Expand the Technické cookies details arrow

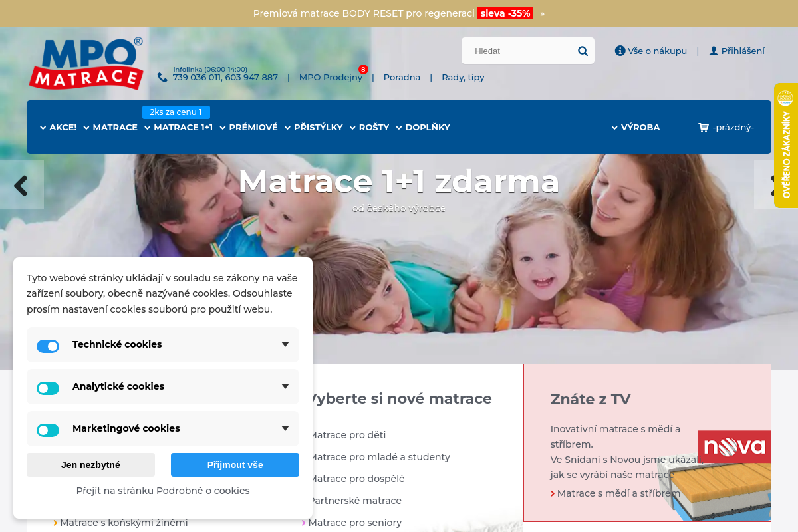285,344
